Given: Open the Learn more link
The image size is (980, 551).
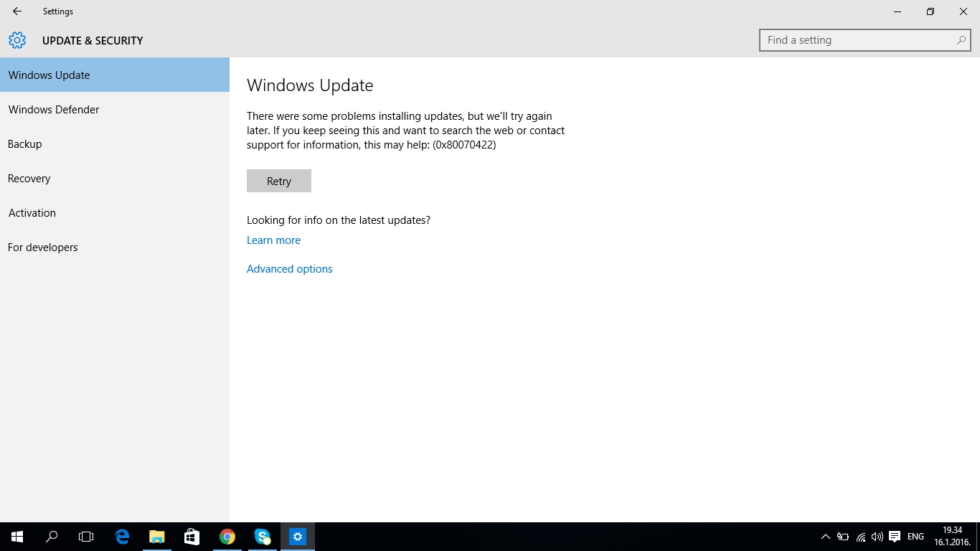Looking at the screenshot, I should (273, 240).
